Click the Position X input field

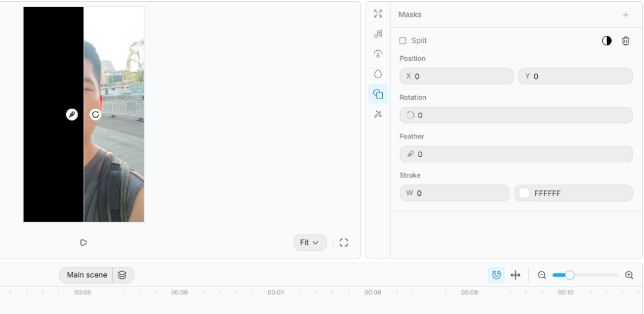click(x=456, y=76)
